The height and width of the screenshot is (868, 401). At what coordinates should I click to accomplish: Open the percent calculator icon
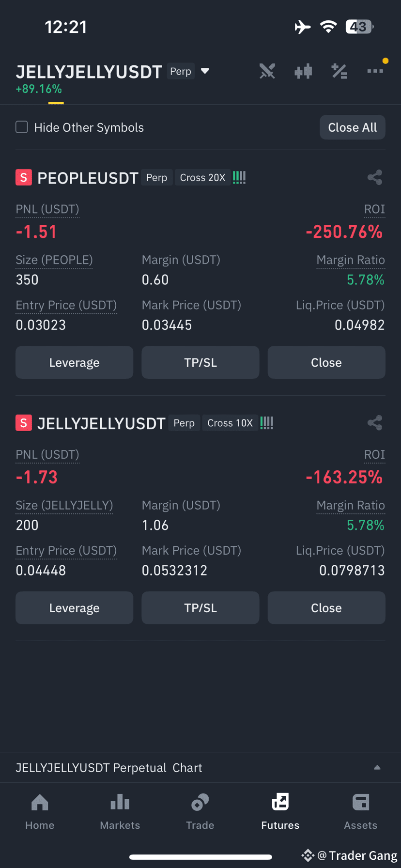coord(339,71)
